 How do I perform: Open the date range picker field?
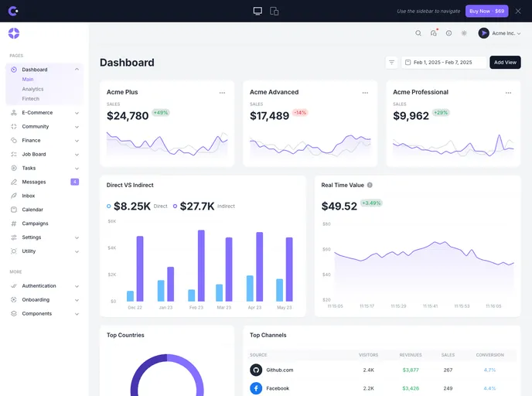pyautogui.click(x=443, y=63)
